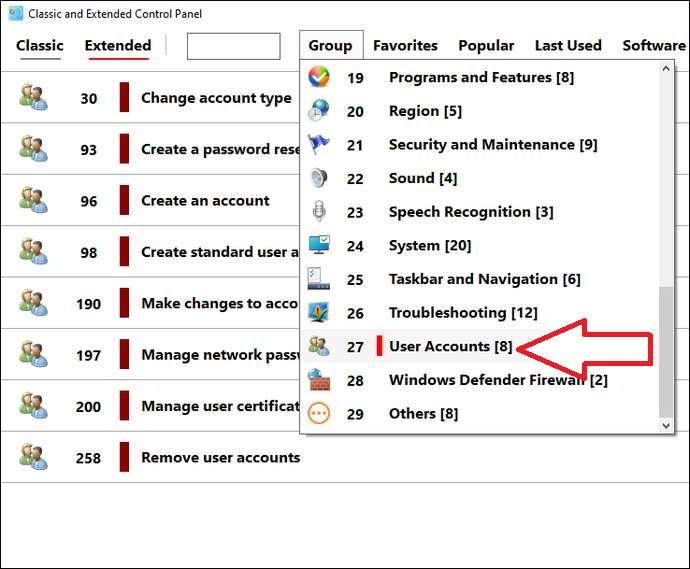Screen dimensions: 690x569
Task: Open the Software tab
Action: pos(654,45)
